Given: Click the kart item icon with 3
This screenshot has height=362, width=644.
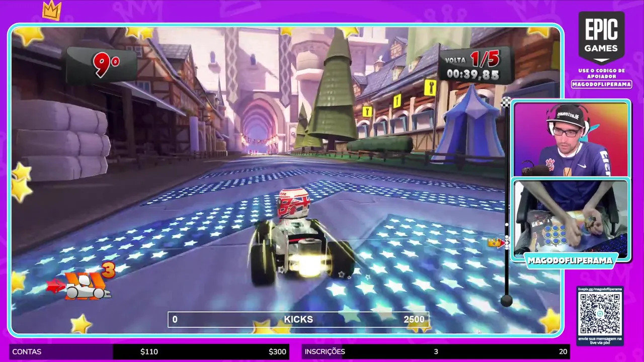Looking at the screenshot, I should pos(83,283).
